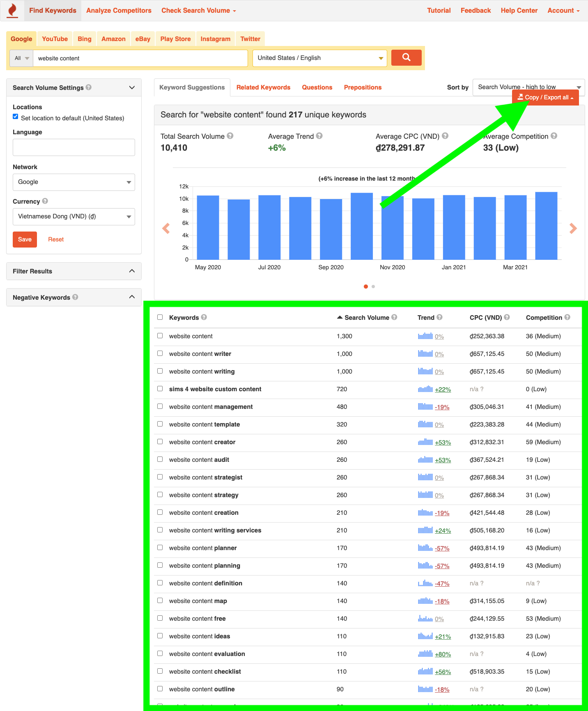
Task: Click help icon beside Currency label
Action: (45, 201)
